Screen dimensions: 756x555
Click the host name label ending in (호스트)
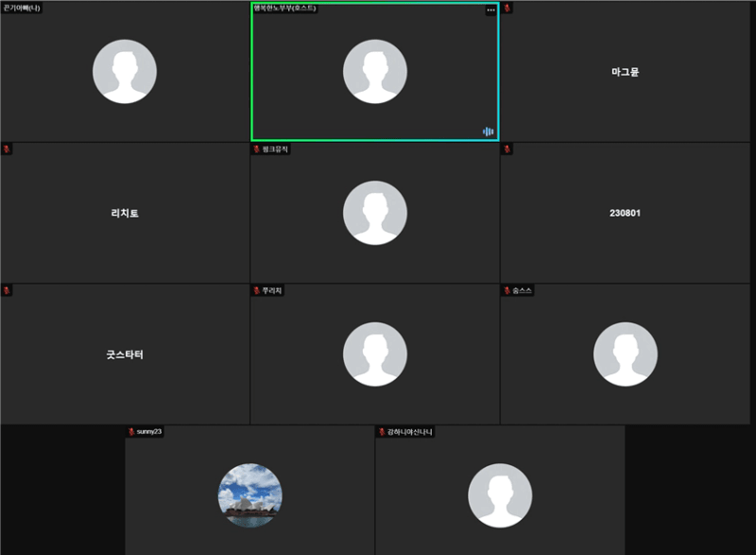coord(284,8)
